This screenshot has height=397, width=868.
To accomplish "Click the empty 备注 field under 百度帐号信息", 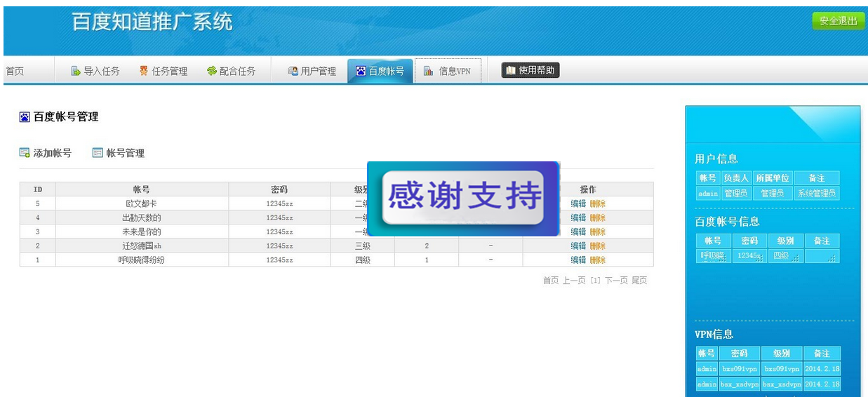I will click(821, 256).
